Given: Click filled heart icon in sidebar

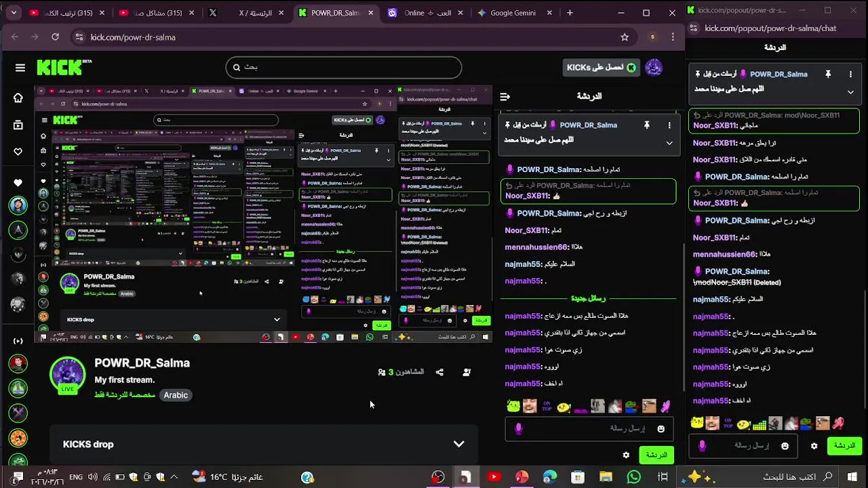Looking at the screenshot, I should (18, 182).
